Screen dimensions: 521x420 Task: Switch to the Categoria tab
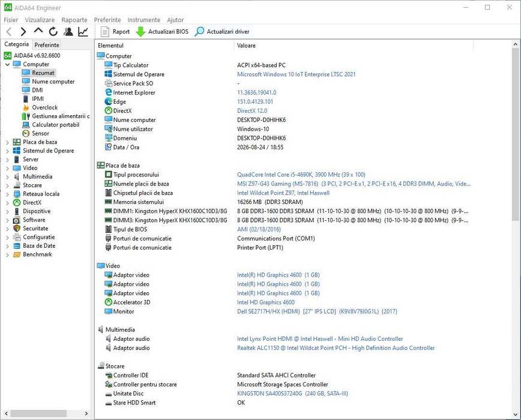16,44
